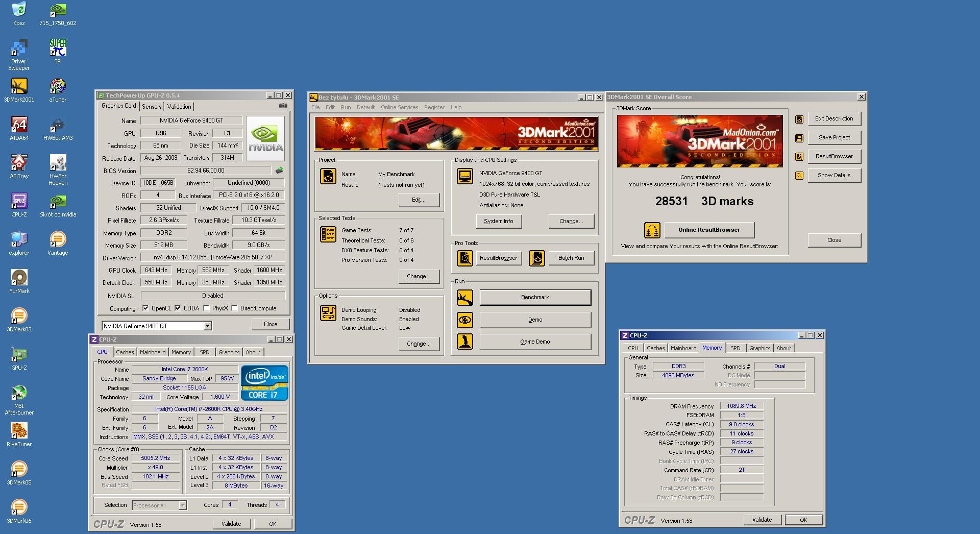Screen dimensions: 980x534
Task: Click Change button under Selected Tests
Action: click(x=419, y=276)
